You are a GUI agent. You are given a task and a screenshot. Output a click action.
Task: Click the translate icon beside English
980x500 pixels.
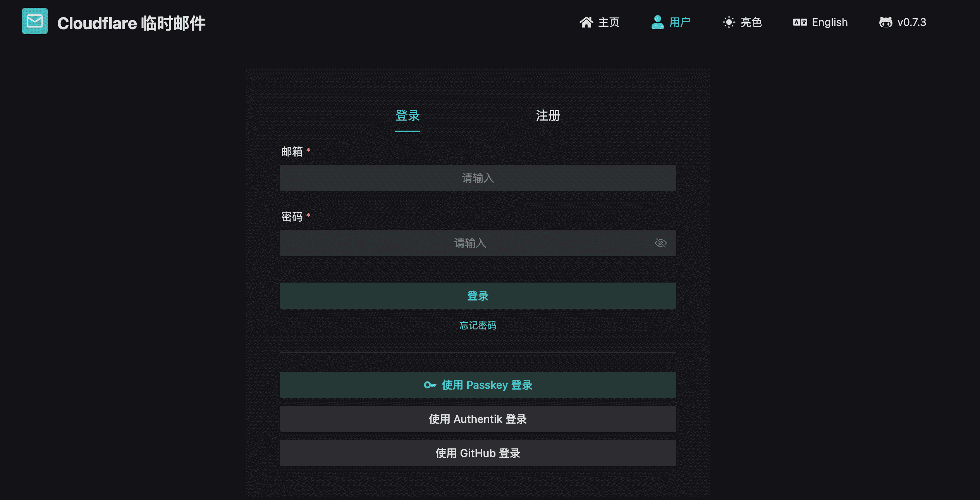point(799,22)
